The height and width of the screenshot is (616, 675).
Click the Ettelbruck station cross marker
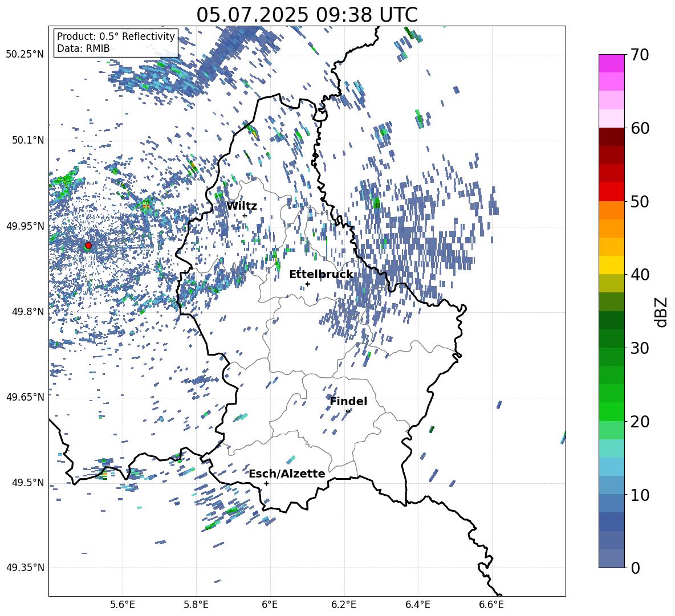(x=307, y=284)
